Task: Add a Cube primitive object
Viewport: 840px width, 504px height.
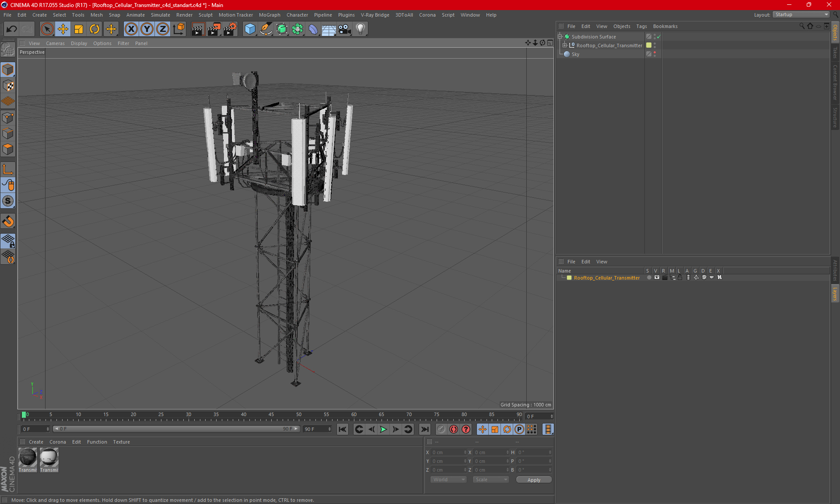Action: [x=250, y=29]
